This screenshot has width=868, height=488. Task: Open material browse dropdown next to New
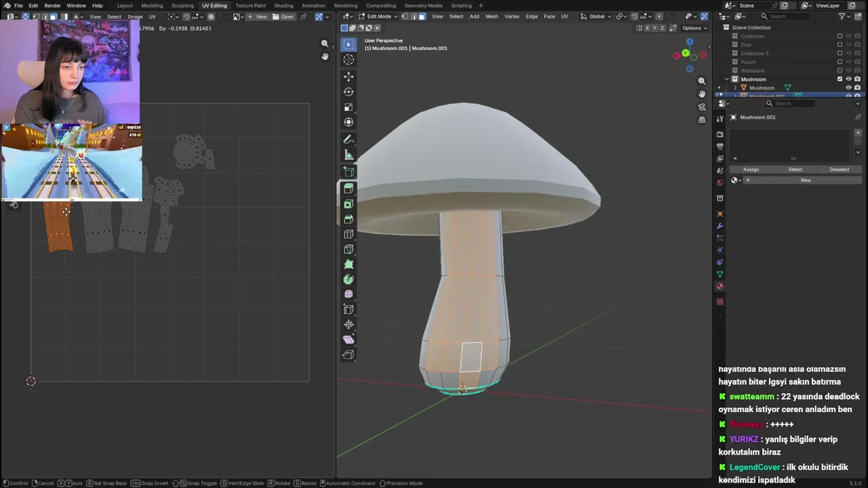[736, 180]
